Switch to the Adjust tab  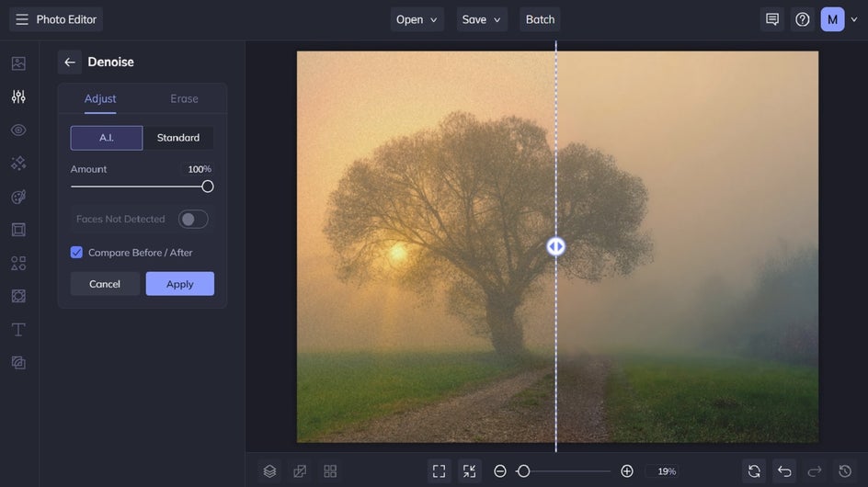click(100, 99)
